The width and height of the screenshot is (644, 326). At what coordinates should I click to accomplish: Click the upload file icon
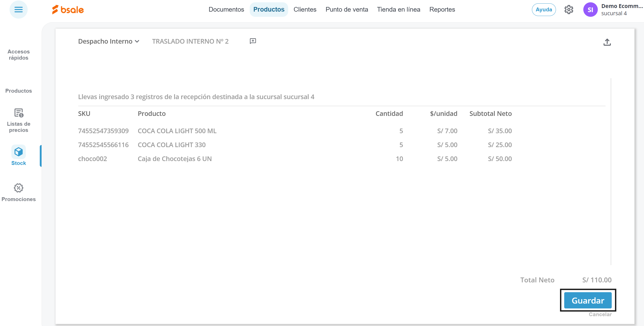pyautogui.click(x=607, y=42)
